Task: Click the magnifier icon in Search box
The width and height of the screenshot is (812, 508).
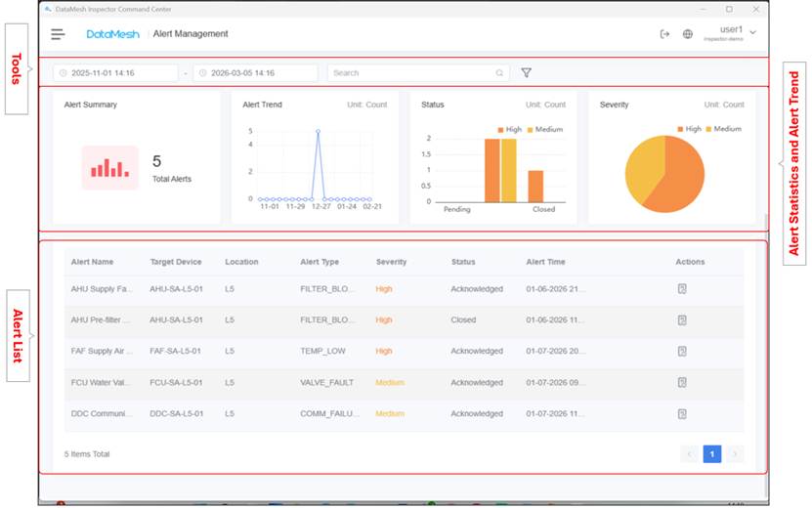Action: click(499, 73)
